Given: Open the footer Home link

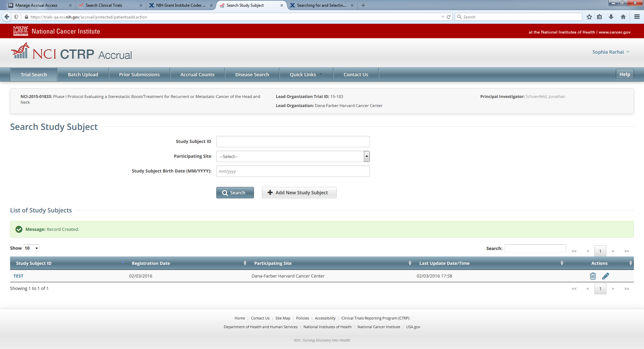Looking at the screenshot, I should click(240, 318).
